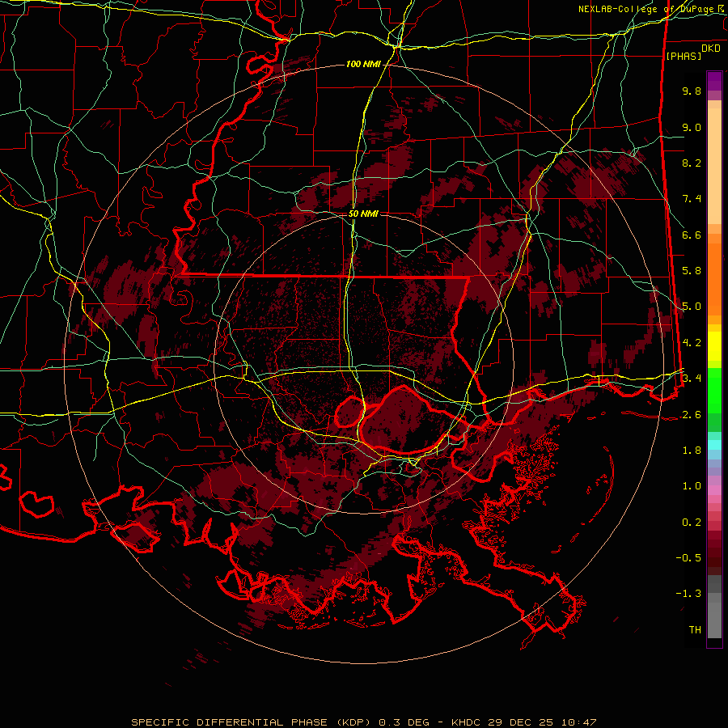Pick the cyan segment of the colorbar
Viewport: 728px width, 728px height.
714,445
